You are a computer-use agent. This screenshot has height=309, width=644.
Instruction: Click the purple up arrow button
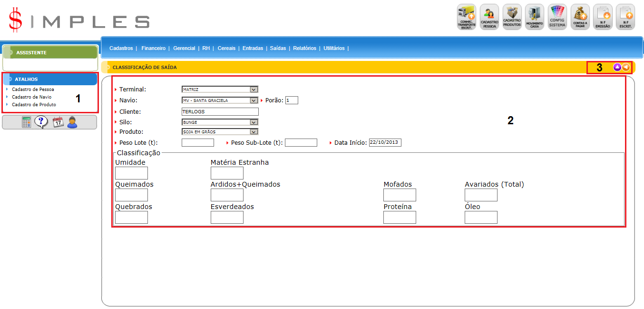pyautogui.click(x=617, y=67)
